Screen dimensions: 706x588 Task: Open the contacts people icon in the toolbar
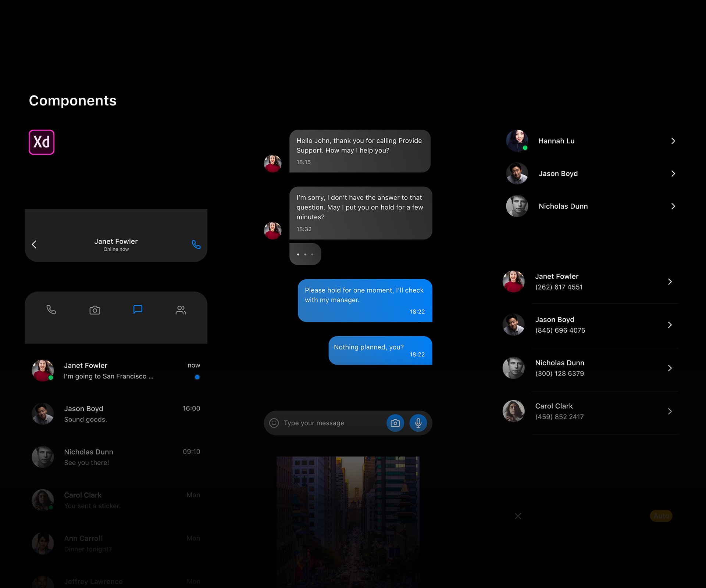click(181, 310)
